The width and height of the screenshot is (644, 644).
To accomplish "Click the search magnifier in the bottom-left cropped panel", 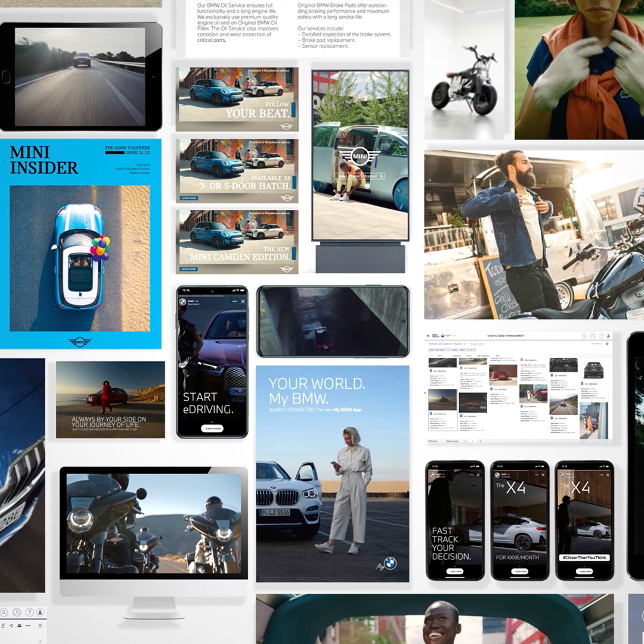I will click(x=4, y=612).
